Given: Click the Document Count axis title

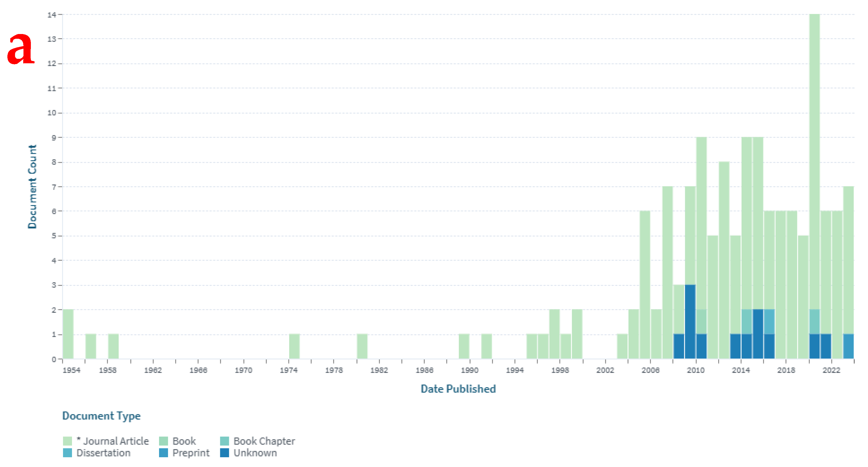Looking at the screenshot, I should tap(32, 187).
